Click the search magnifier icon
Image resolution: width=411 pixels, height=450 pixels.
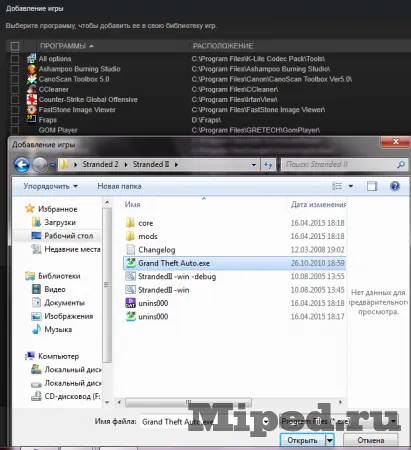tap(401, 164)
